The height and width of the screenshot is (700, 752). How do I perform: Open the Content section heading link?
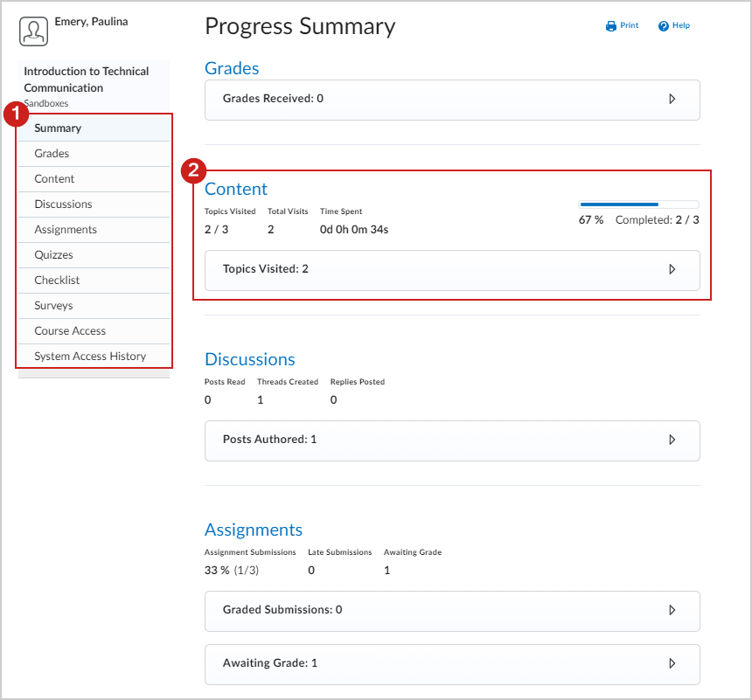click(236, 189)
